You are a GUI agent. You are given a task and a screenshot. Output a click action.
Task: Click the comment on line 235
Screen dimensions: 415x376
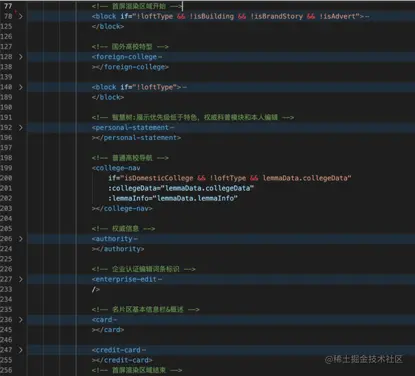(146, 309)
